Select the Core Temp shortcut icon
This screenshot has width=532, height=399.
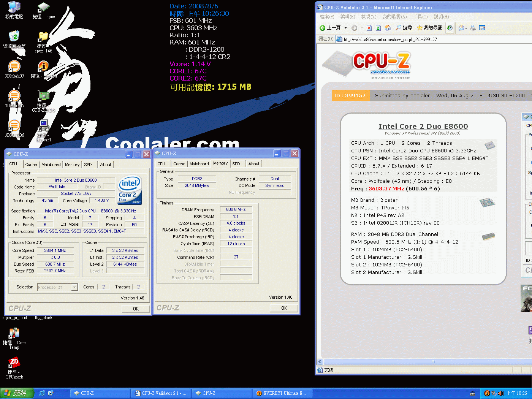tap(14, 338)
